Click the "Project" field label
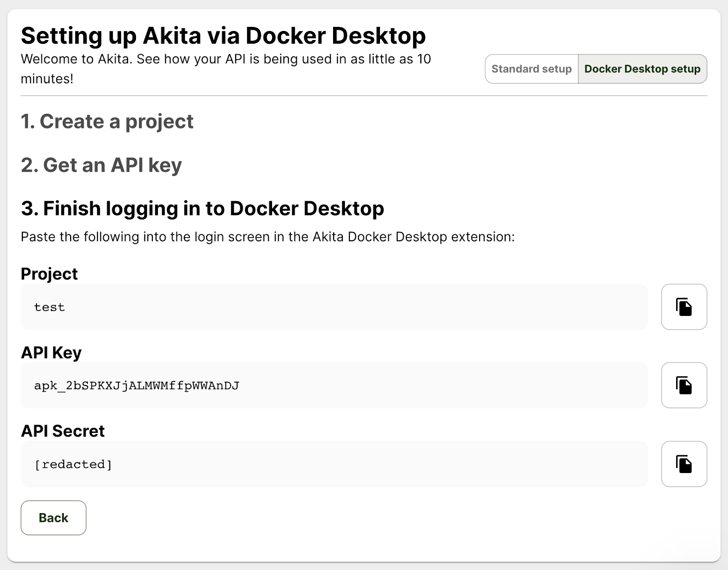 point(49,274)
